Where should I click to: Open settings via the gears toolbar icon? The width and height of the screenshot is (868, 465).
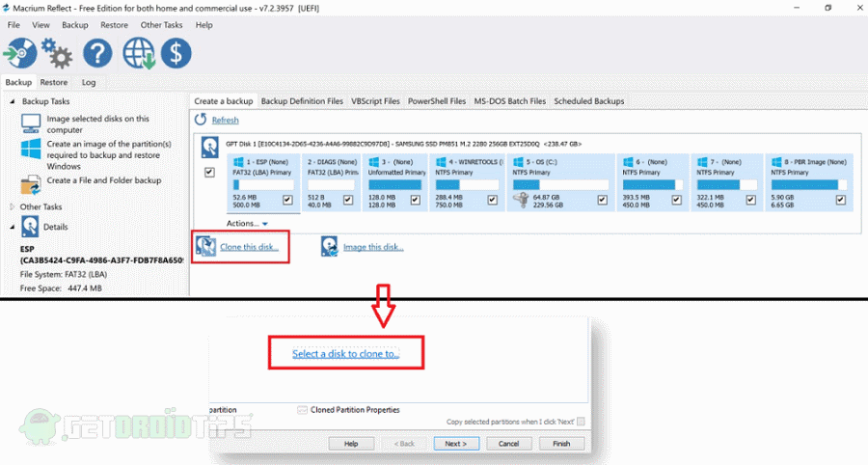coord(57,53)
